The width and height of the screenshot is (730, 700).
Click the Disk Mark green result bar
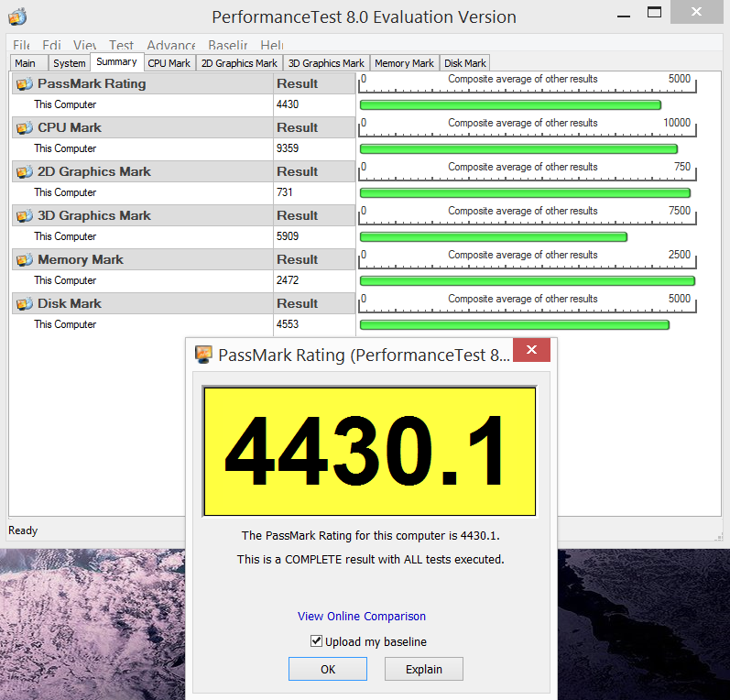(515, 325)
